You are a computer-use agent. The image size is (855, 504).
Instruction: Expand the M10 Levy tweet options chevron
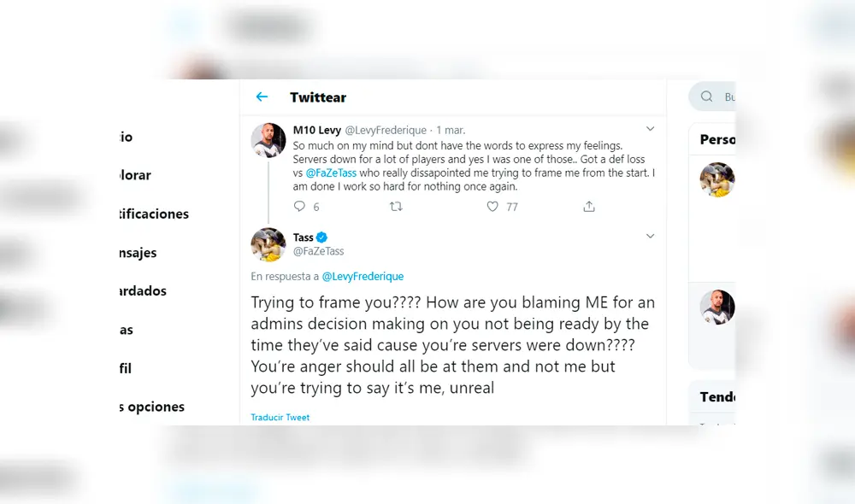pos(650,129)
